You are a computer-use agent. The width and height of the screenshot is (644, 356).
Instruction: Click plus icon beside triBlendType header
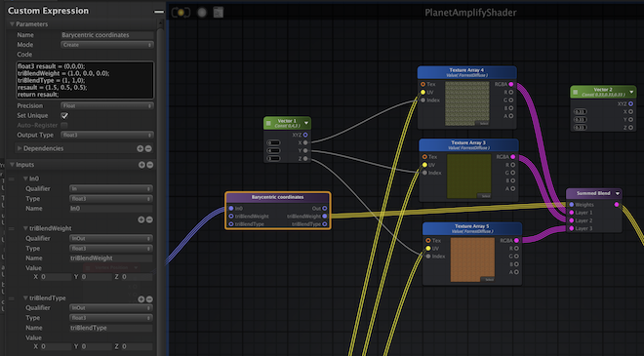tap(141, 298)
